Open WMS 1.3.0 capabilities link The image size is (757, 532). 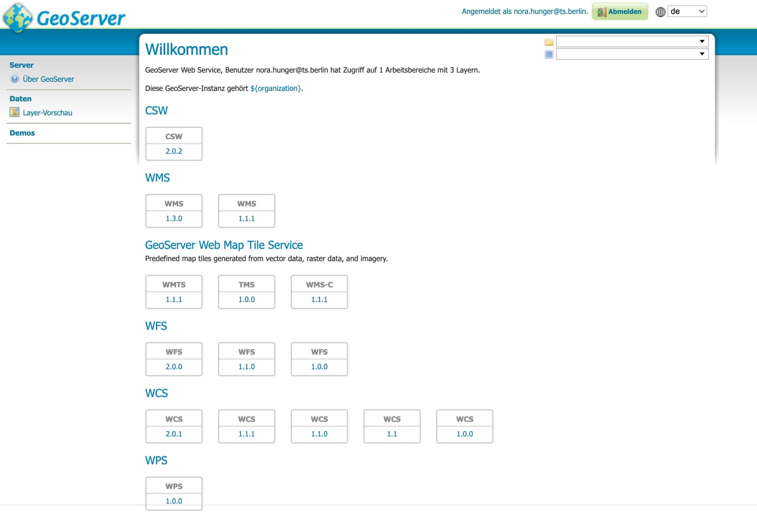[x=174, y=218]
